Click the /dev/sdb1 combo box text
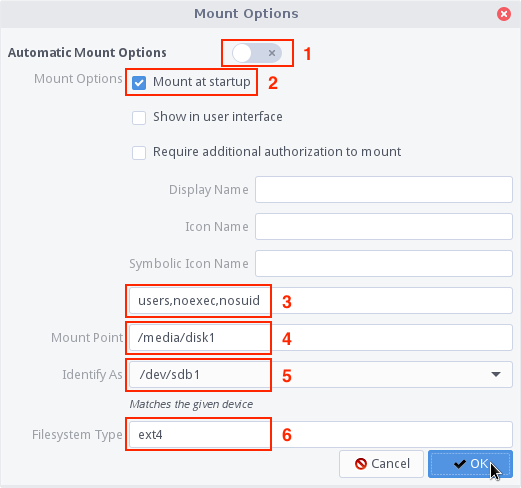This screenshot has height=488, width=521. tap(170, 375)
